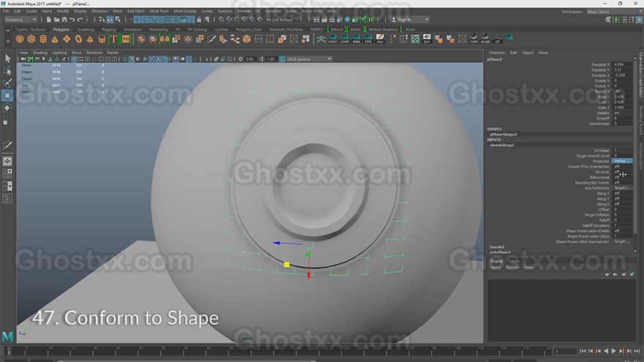Select the Display tab in Layer Editor
Screen dimensions: 644x362
[x=496, y=261]
